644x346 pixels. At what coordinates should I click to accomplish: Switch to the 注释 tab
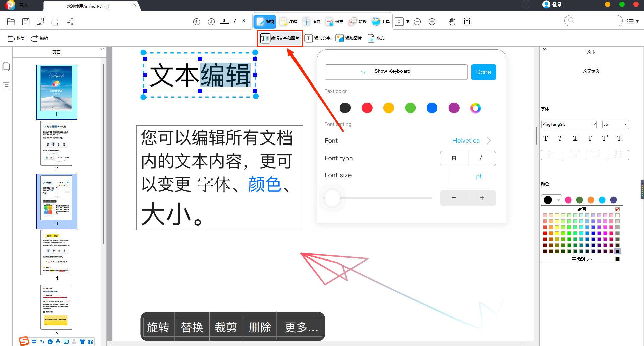pyautogui.click(x=288, y=21)
